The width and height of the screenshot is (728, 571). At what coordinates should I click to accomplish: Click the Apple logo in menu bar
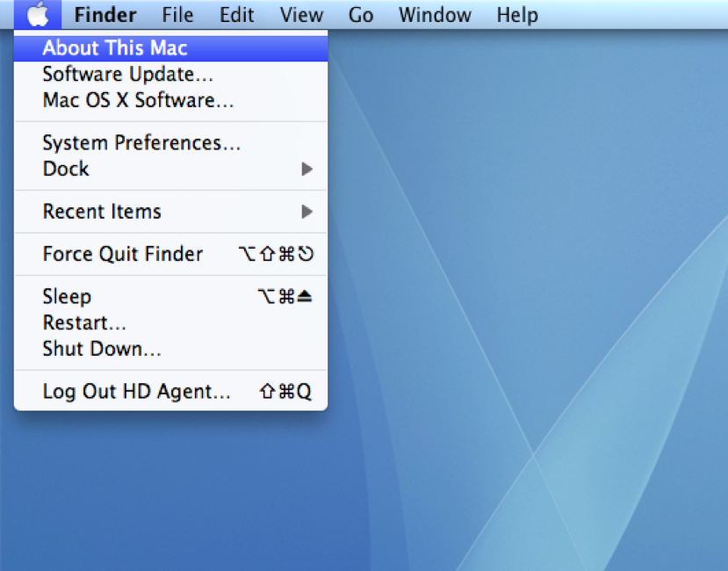point(38,15)
